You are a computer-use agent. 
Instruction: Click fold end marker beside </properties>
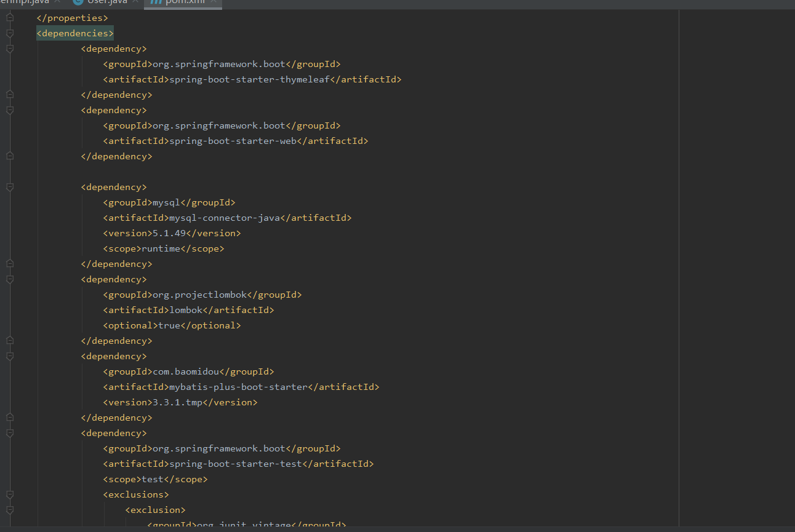[9, 18]
